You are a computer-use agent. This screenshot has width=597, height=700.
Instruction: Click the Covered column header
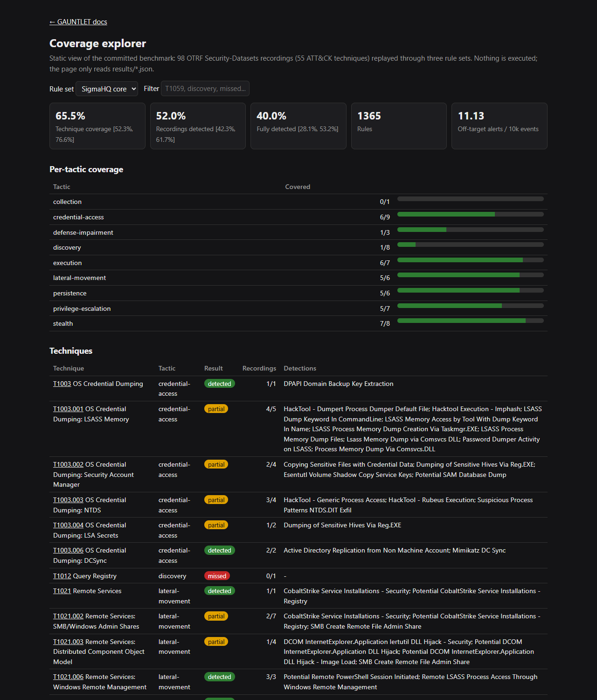(x=298, y=187)
